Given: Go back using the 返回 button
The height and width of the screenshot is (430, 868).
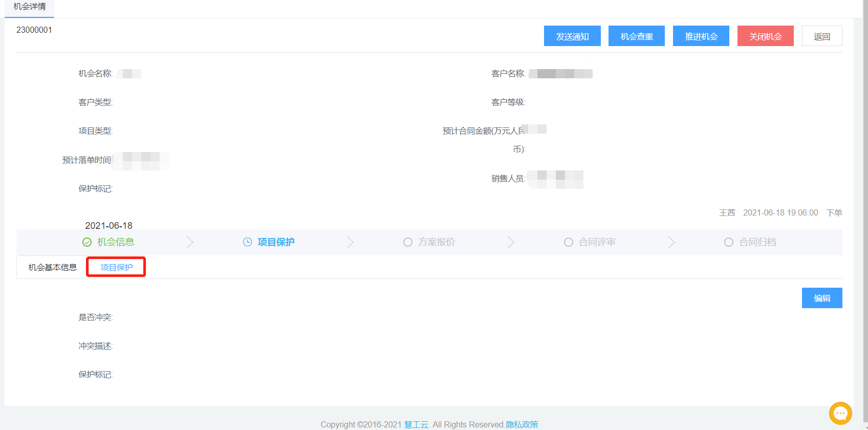Looking at the screenshot, I should coord(822,36).
